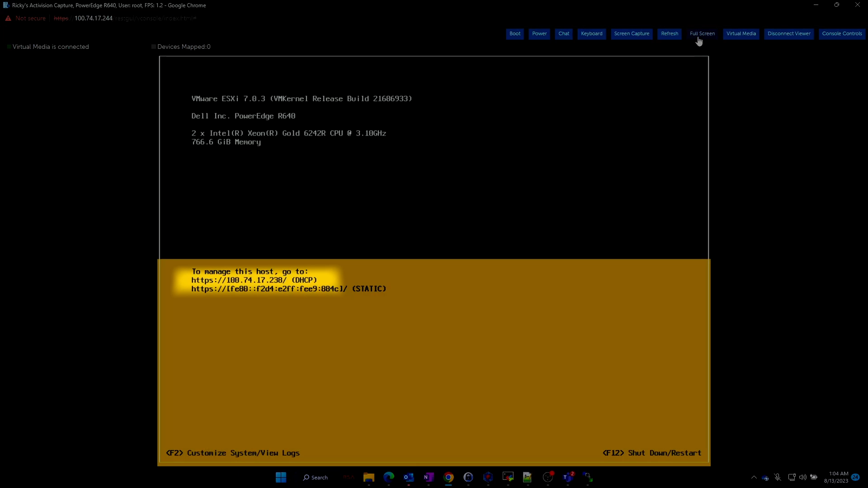The image size is (868, 488).
Task: Open the Boot options menu
Action: coord(515,33)
